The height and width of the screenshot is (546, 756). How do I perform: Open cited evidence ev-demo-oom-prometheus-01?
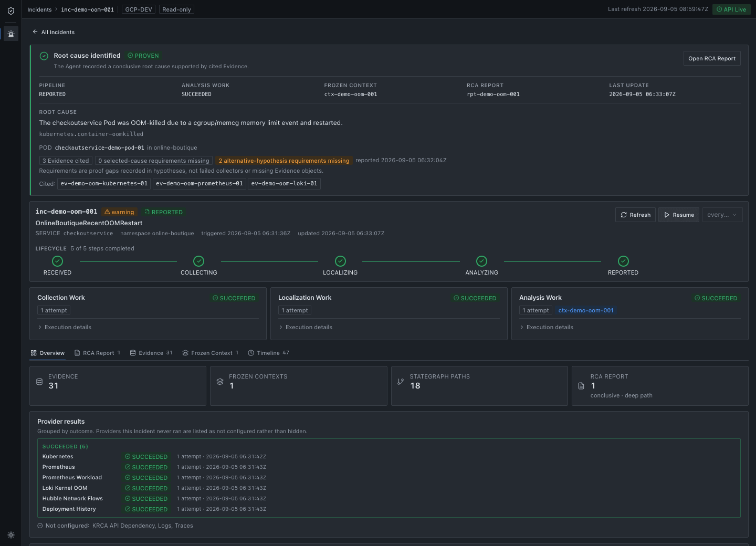coord(199,183)
